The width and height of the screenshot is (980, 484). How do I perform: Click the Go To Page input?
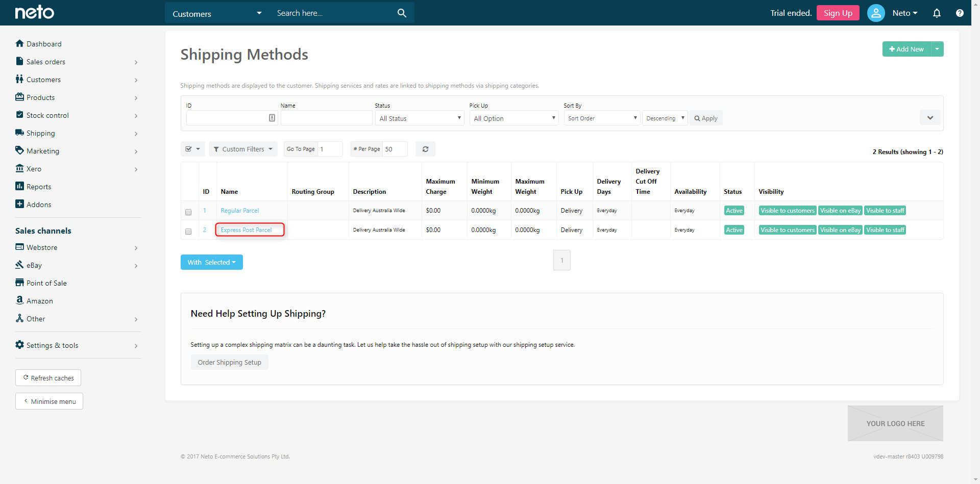(x=330, y=149)
